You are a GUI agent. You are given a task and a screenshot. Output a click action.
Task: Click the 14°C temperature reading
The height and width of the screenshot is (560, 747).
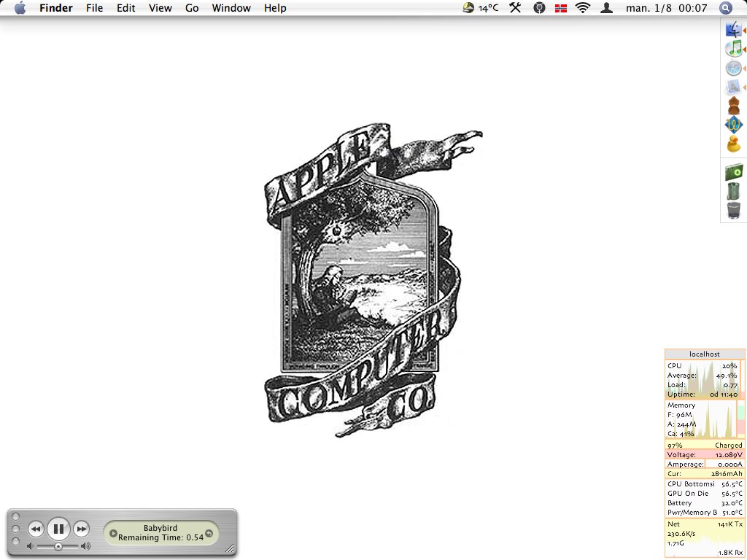point(488,8)
